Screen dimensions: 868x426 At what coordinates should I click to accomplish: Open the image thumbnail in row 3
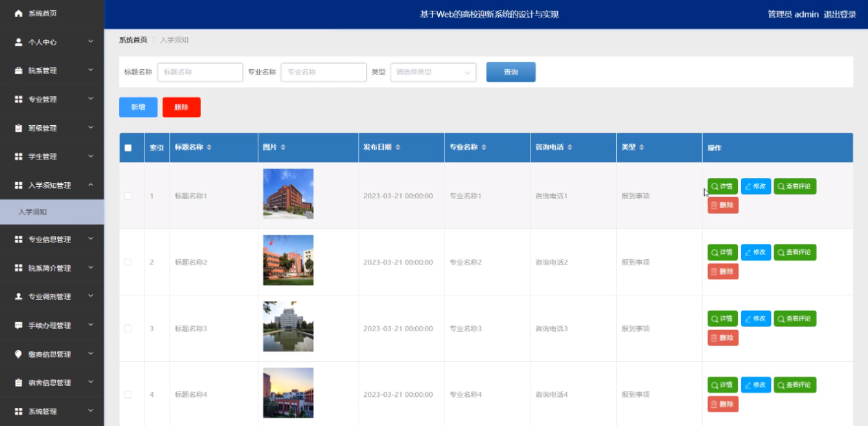[288, 326]
